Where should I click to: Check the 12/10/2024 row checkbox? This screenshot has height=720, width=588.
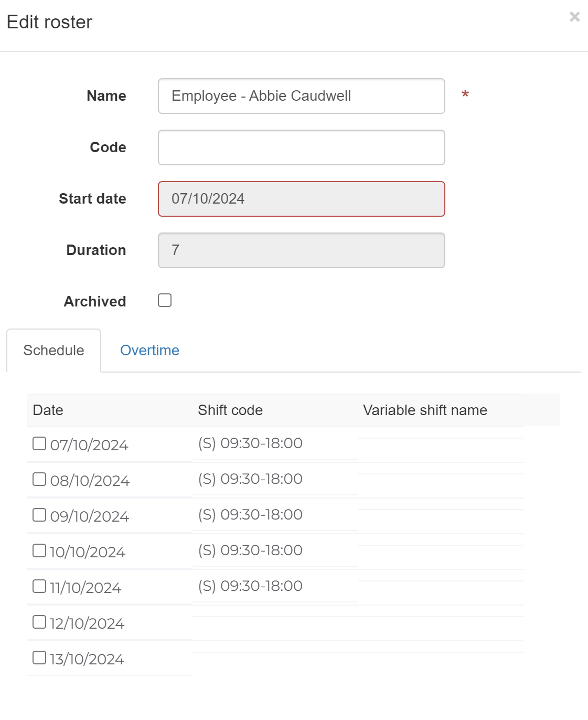click(39, 622)
